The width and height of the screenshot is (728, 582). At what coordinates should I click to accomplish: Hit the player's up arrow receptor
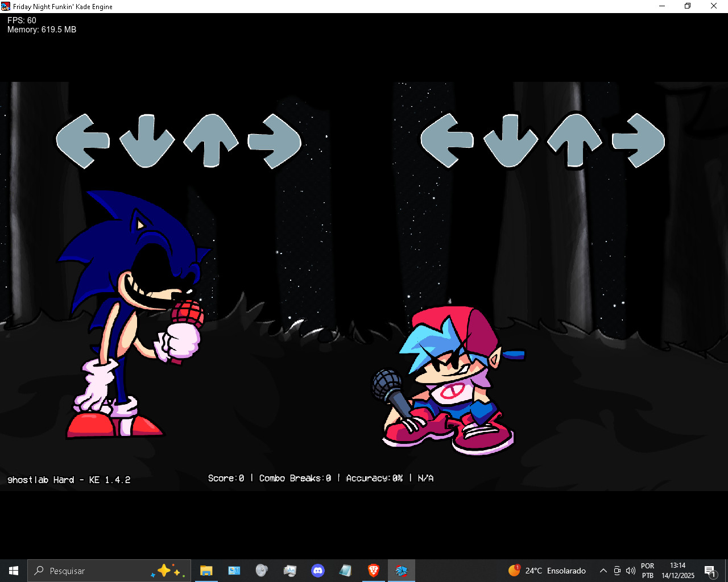point(575,141)
